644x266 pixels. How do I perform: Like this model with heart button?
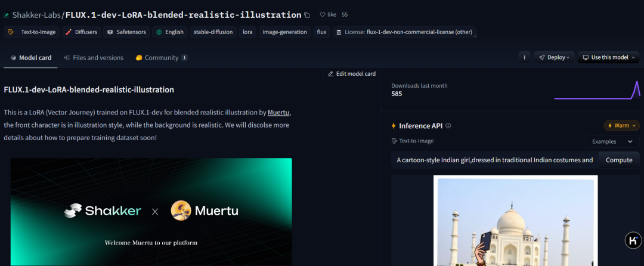(x=327, y=14)
